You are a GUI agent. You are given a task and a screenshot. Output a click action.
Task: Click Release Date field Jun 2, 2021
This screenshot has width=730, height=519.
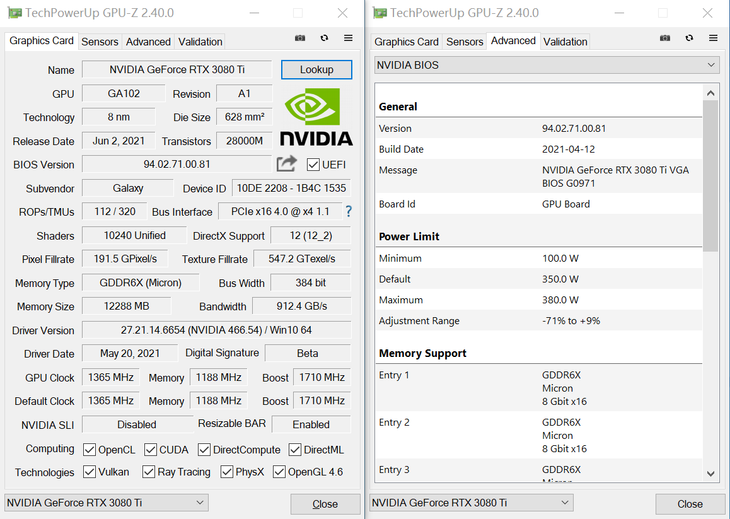coord(119,141)
